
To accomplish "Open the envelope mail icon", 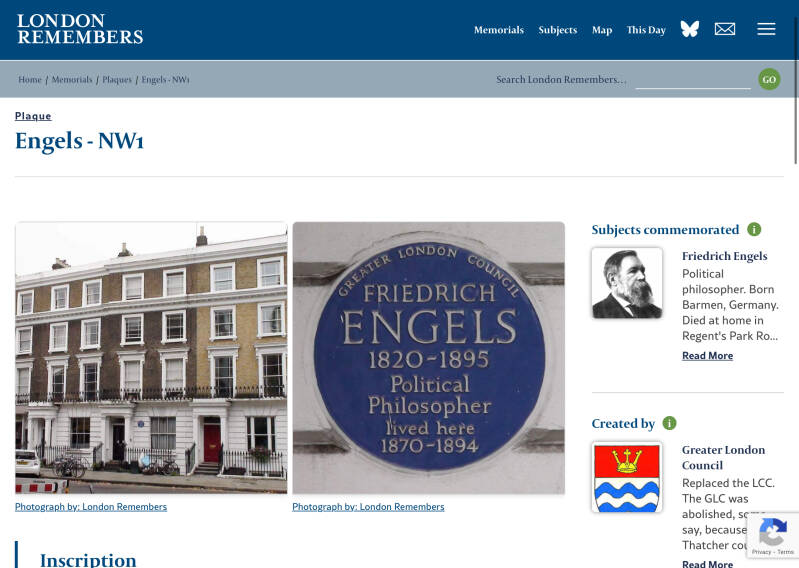I will click(725, 29).
